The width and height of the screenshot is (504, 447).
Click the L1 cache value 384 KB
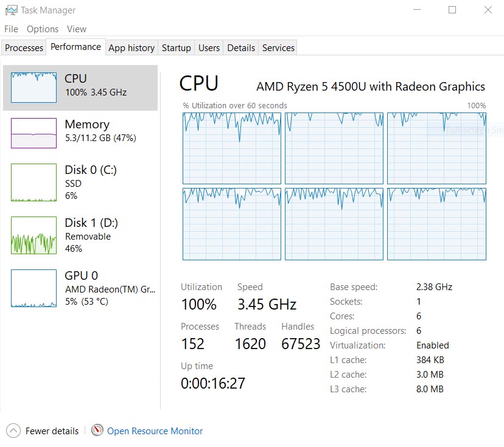[x=430, y=359]
